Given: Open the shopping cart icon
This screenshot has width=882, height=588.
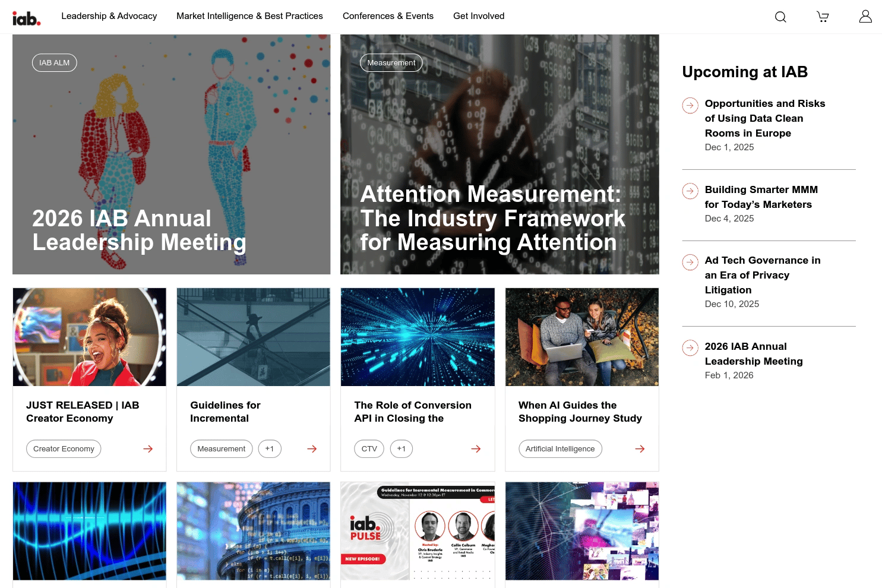Looking at the screenshot, I should click(x=823, y=17).
